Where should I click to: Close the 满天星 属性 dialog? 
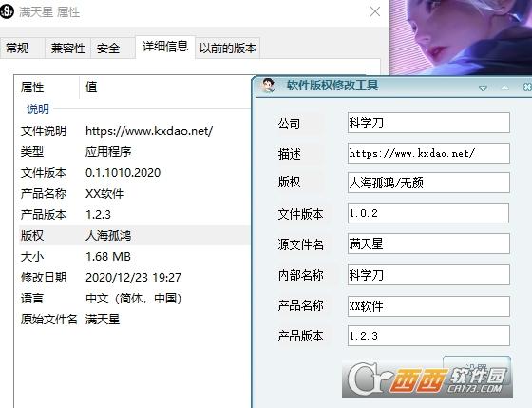[375, 12]
